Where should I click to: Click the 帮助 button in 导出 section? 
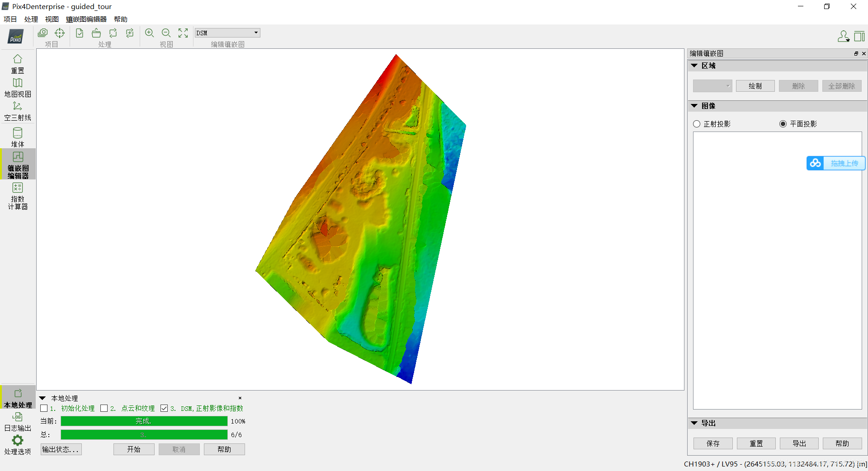point(842,443)
